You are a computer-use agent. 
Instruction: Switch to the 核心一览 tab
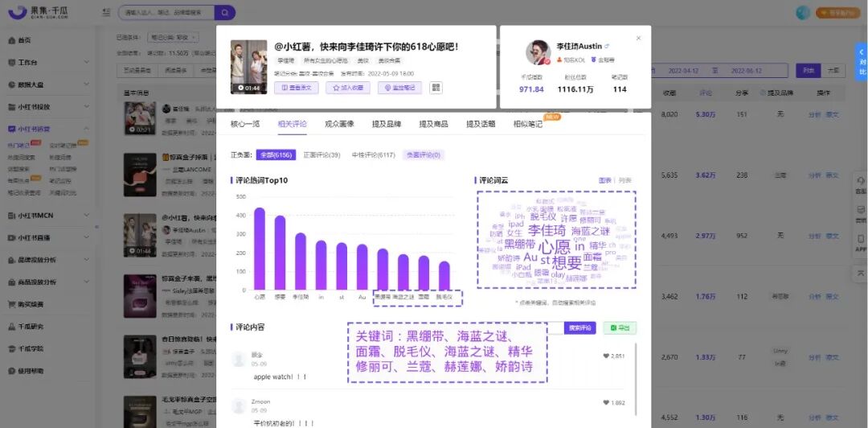244,124
